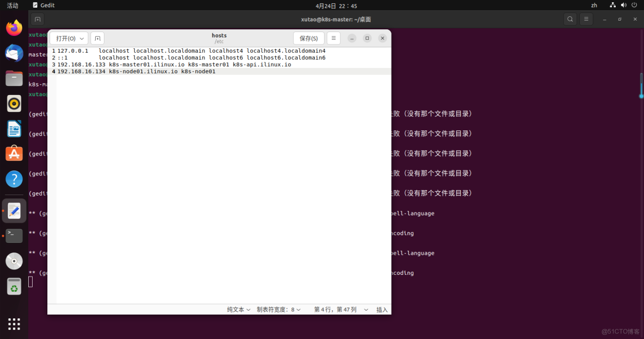Minimize the Gedit hosts window
This screenshot has width=644, height=339.
(352, 38)
